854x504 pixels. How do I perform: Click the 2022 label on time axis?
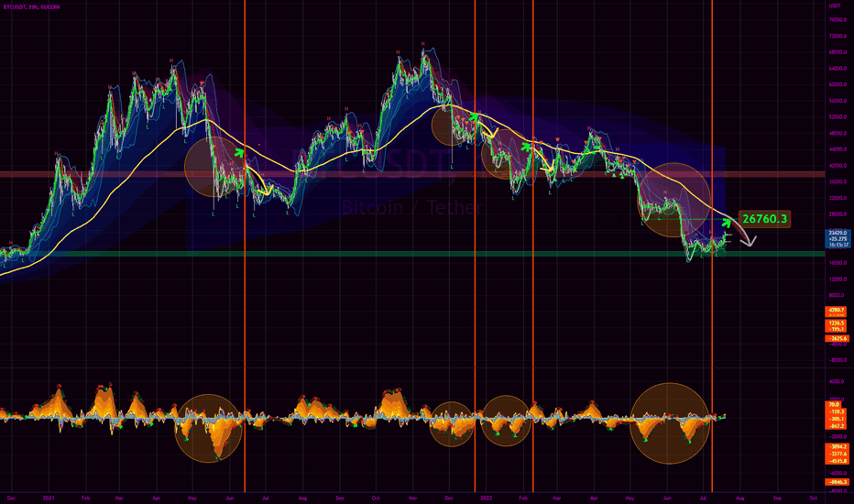(486, 498)
